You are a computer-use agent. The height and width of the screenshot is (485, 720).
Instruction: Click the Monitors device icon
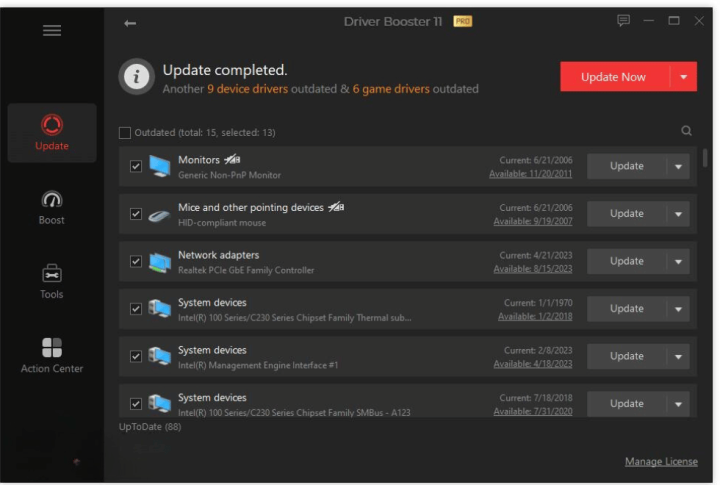(x=160, y=166)
